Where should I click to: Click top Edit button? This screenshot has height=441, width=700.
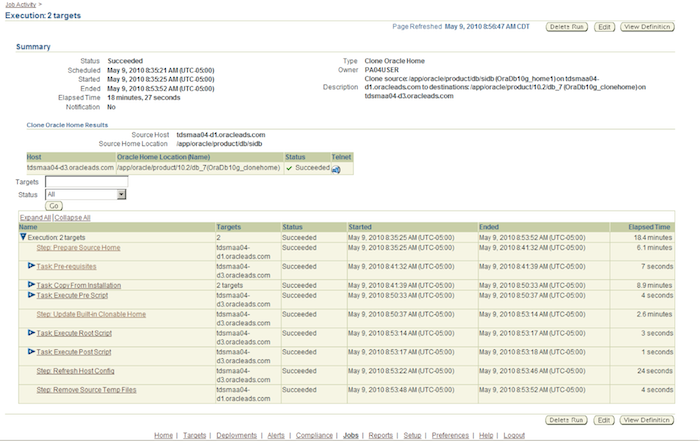click(x=604, y=27)
